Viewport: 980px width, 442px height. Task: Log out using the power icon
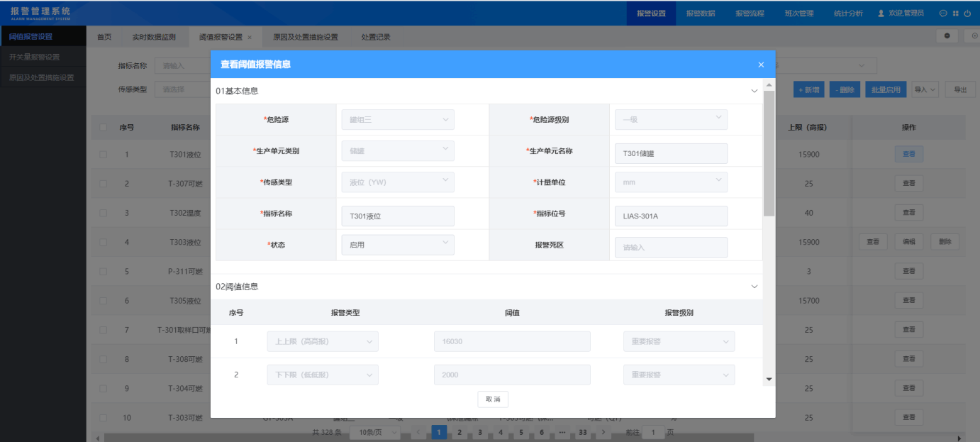point(969,11)
